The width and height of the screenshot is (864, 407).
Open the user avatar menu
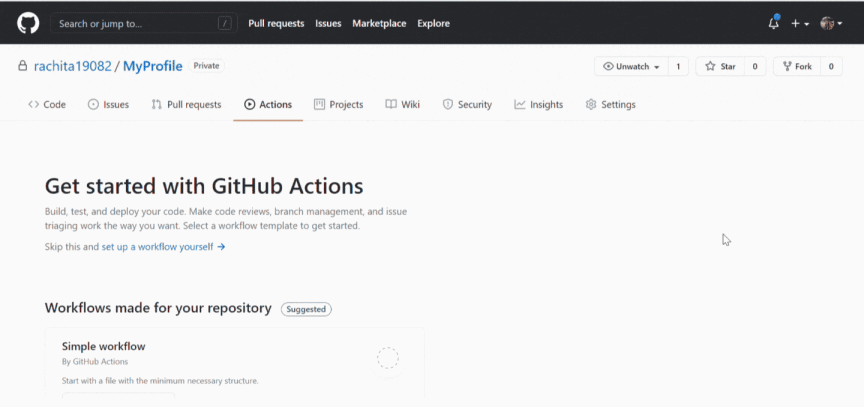point(831,23)
